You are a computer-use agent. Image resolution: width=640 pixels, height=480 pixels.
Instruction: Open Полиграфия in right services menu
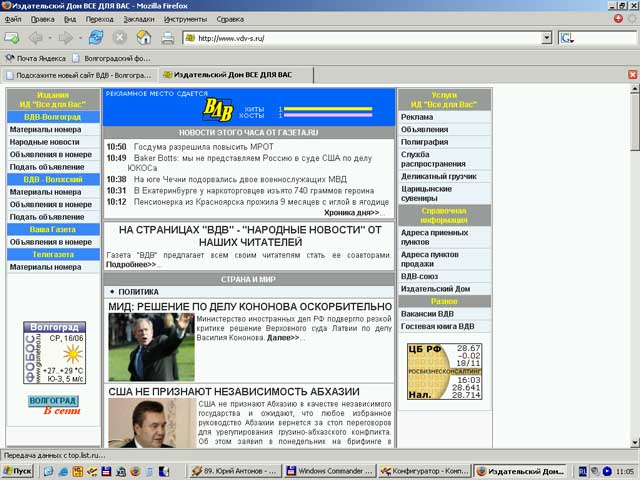coord(424,142)
